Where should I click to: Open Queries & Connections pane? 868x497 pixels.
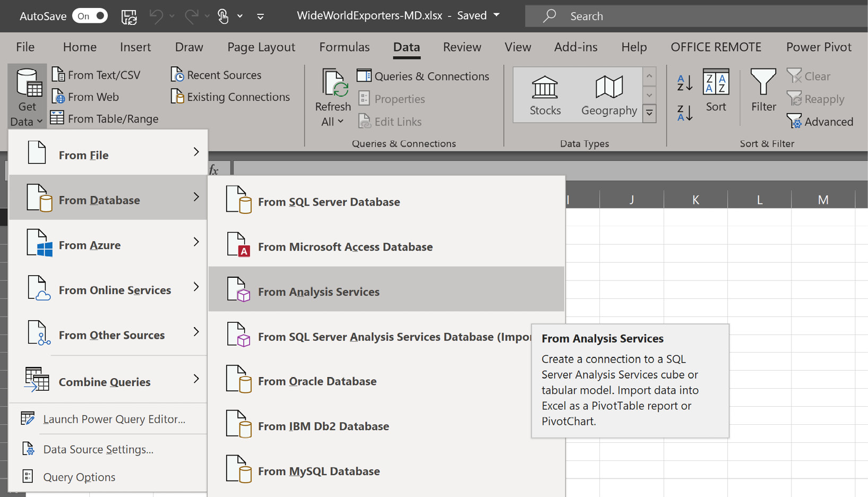point(423,76)
